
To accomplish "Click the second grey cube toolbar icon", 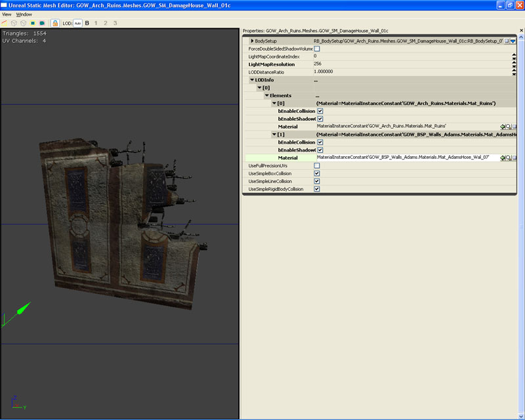I will 23,23.
